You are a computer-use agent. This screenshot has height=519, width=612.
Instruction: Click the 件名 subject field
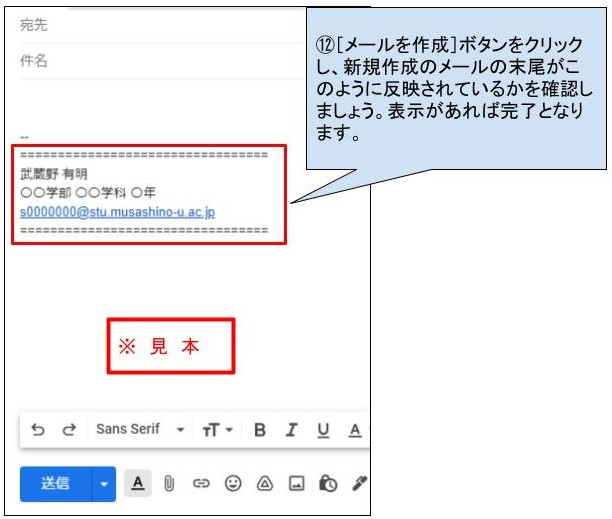pos(162,61)
